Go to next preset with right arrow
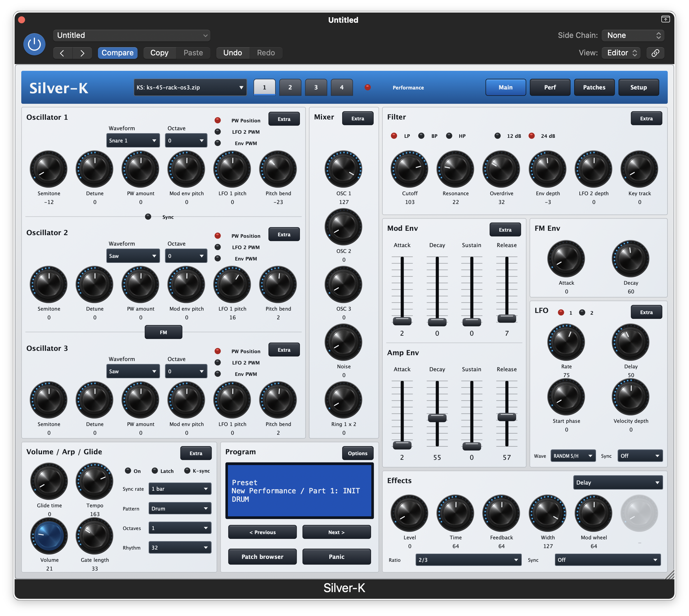The image size is (689, 616). pyautogui.click(x=82, y=53)
